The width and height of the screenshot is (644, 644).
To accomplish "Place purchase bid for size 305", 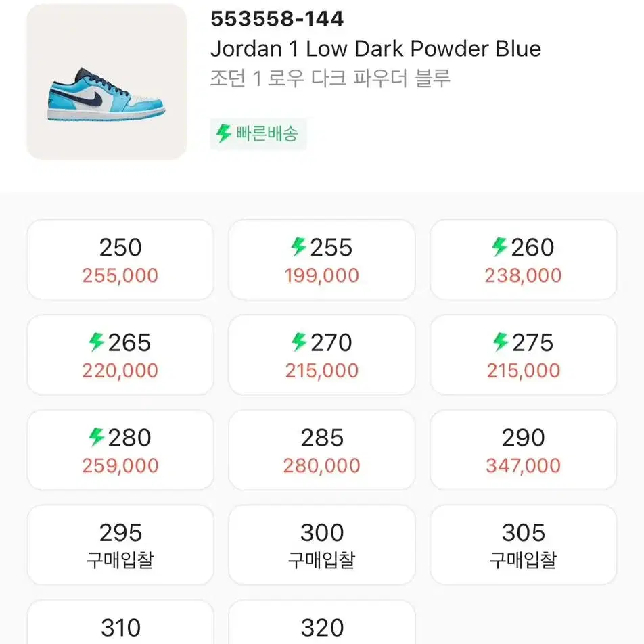I will coord(524,545).
